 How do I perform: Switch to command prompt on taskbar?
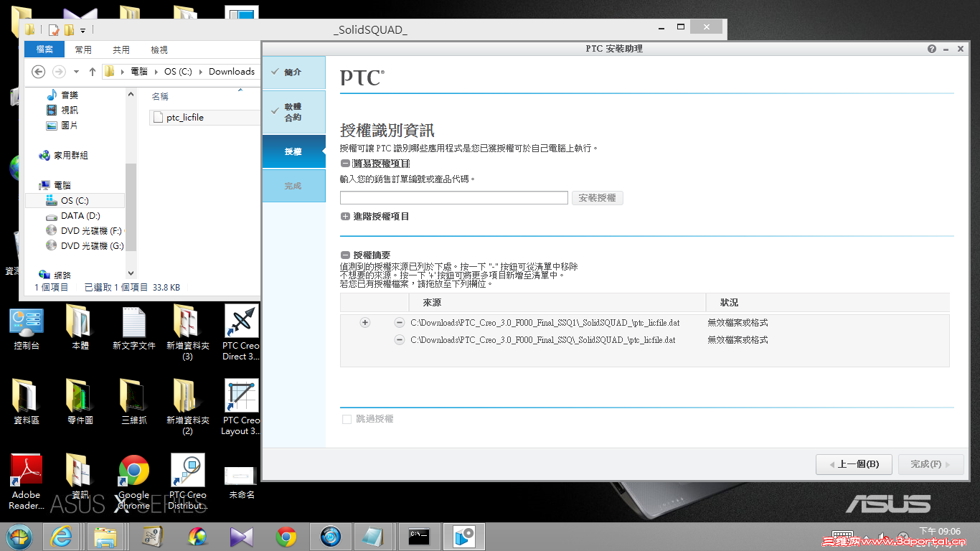(419, 537)
